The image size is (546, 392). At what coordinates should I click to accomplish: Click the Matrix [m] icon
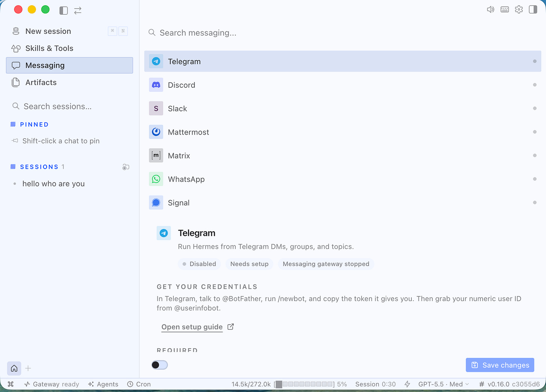tap(156, 156)
